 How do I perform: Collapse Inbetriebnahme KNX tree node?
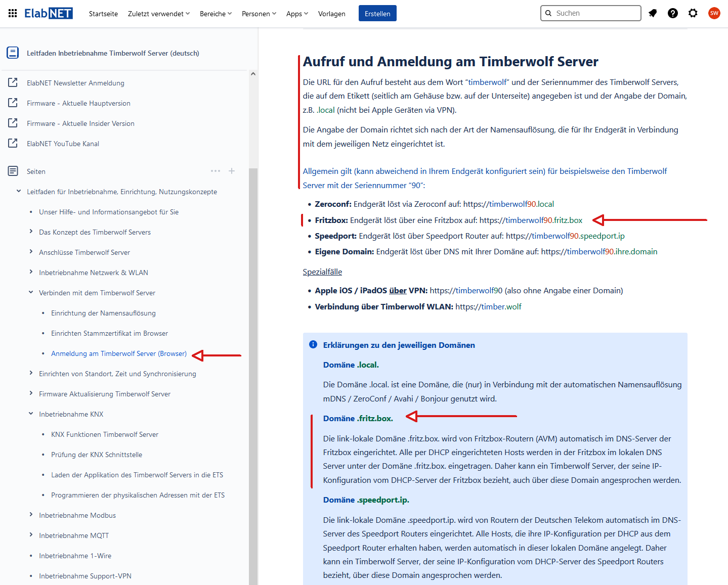coord(31,414)
